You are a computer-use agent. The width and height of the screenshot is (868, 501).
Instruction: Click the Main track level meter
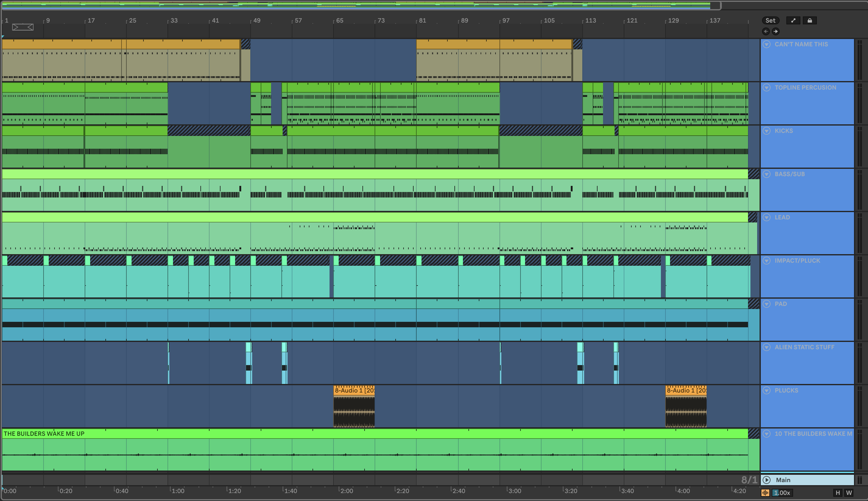click(859, 480)
